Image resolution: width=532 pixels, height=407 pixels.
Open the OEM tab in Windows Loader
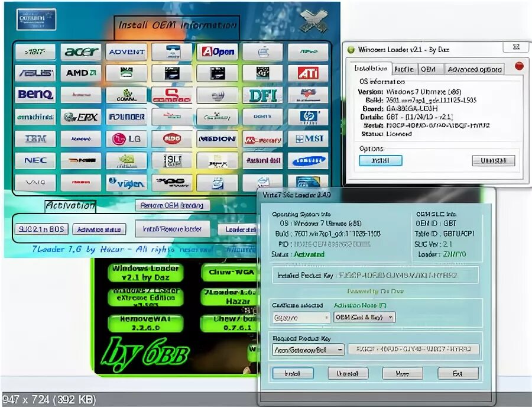click(430, 69)
